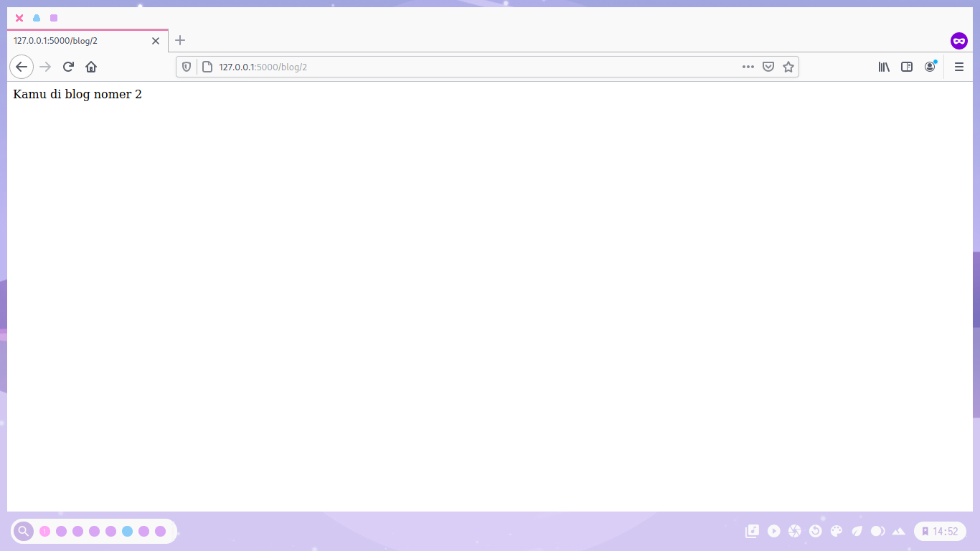This screenshot has height=551, width=980.
Task: Open the color palette tray icon
Action: tap(836, 531)
